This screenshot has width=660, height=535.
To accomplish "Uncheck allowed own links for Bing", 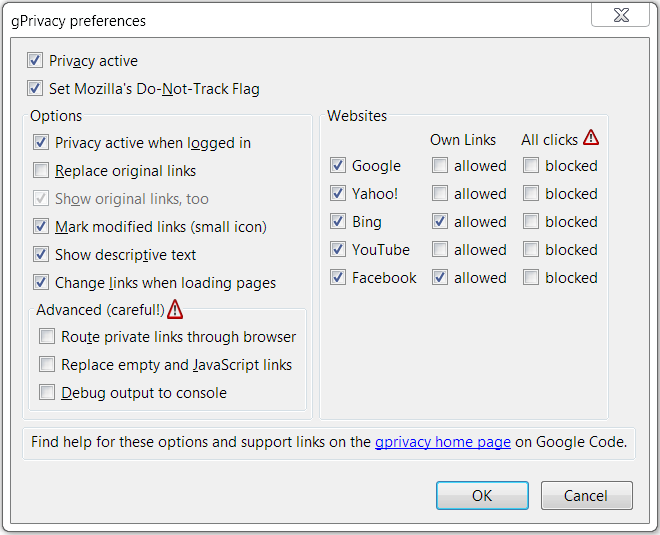I will [440, 221].
